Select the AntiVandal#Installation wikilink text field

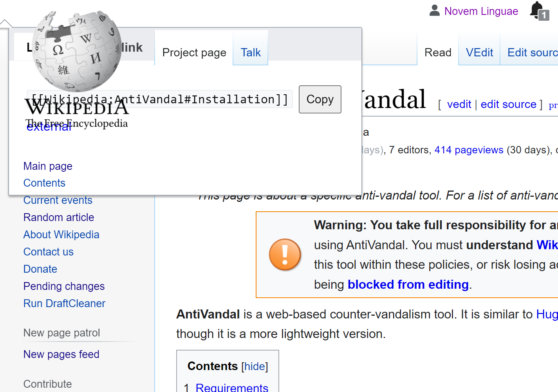[x=160, y=99]
